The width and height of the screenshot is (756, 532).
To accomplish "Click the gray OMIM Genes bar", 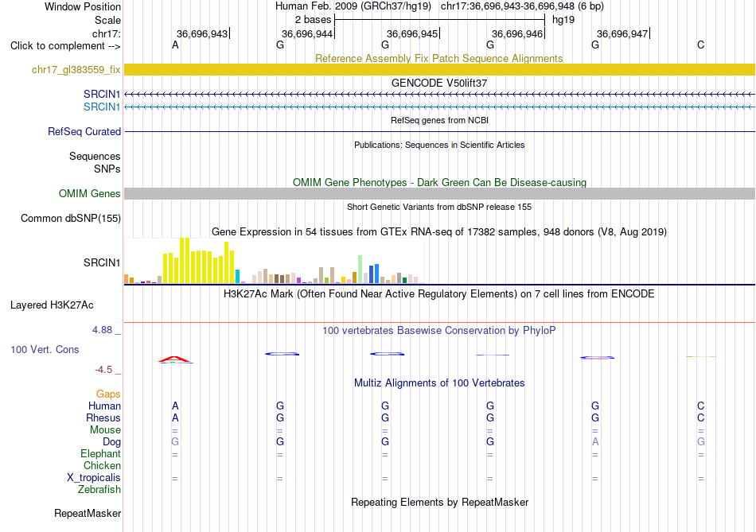I will point(439,194).
